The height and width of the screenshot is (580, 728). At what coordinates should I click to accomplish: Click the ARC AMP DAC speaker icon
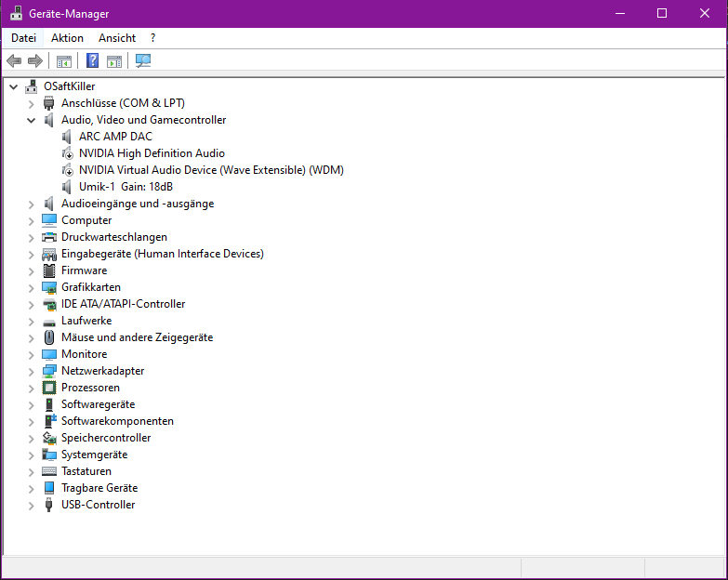[66, 137]
